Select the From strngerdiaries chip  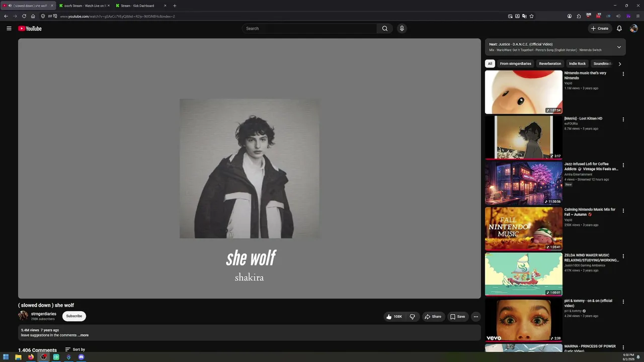tap(516, 64)
